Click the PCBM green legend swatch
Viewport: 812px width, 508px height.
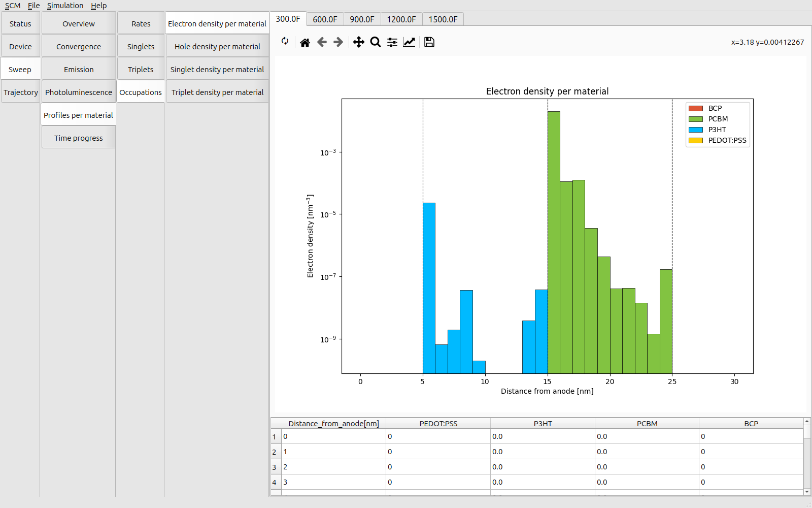pyautogui.click(x=695, y=119)
